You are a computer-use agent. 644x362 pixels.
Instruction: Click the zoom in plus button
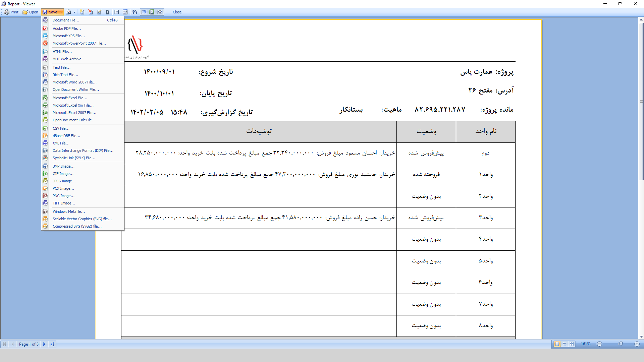point(637,344)
